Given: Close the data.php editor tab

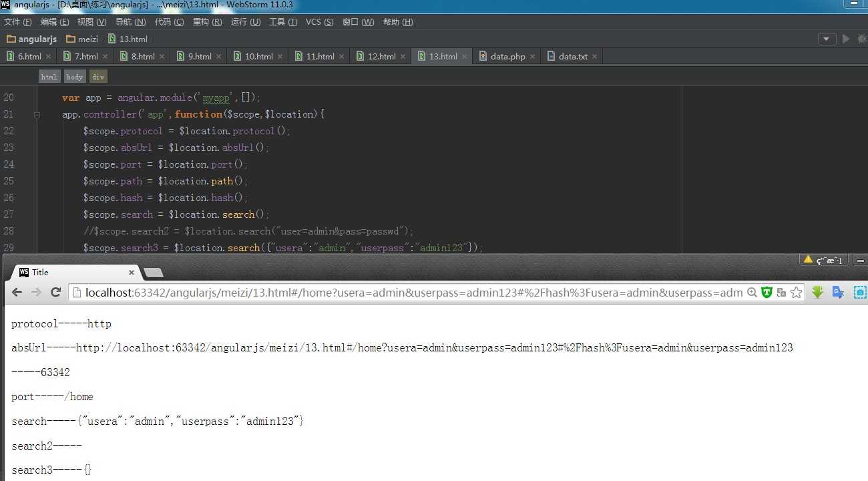Looking at the screenshot, I should (532, 57).
